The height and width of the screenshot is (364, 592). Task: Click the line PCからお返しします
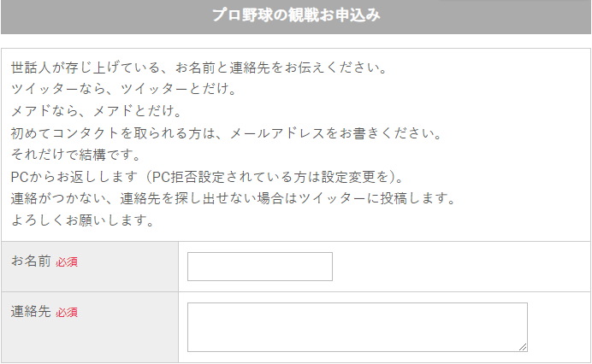tap(207, 176)
